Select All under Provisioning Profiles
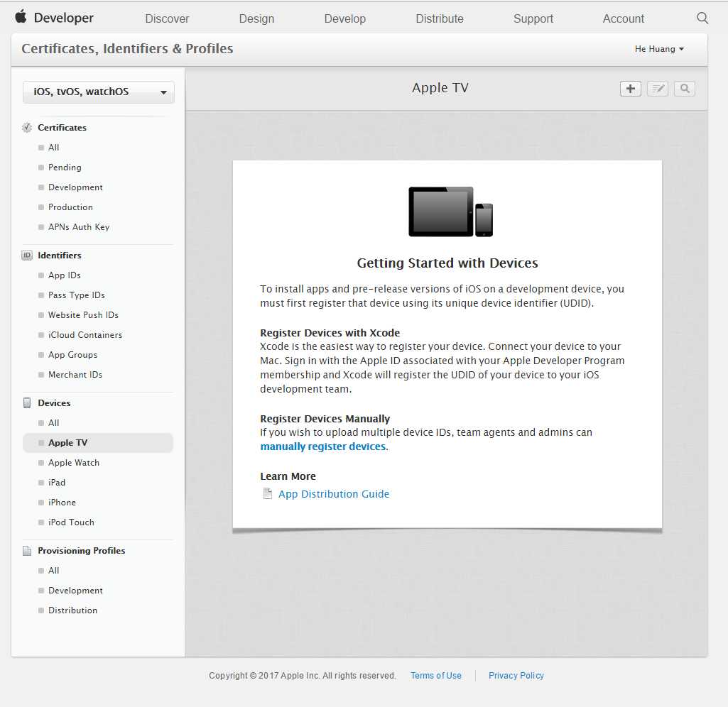 54,571
